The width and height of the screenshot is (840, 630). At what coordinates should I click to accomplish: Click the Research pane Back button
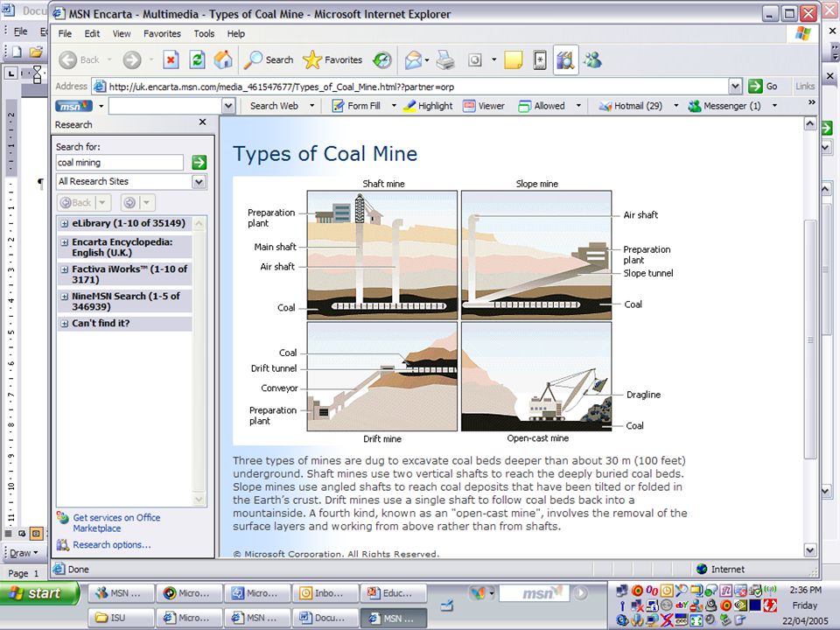point(75,202)
